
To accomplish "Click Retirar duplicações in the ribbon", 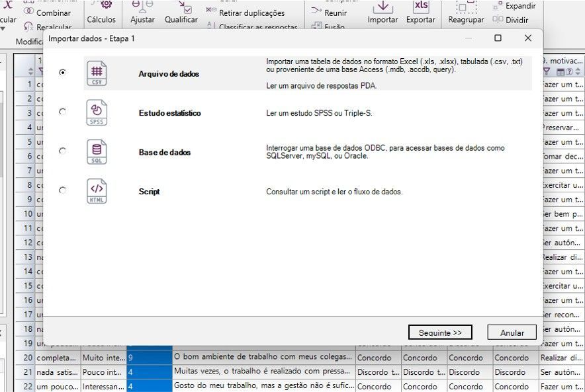I will tap(245, 13).
